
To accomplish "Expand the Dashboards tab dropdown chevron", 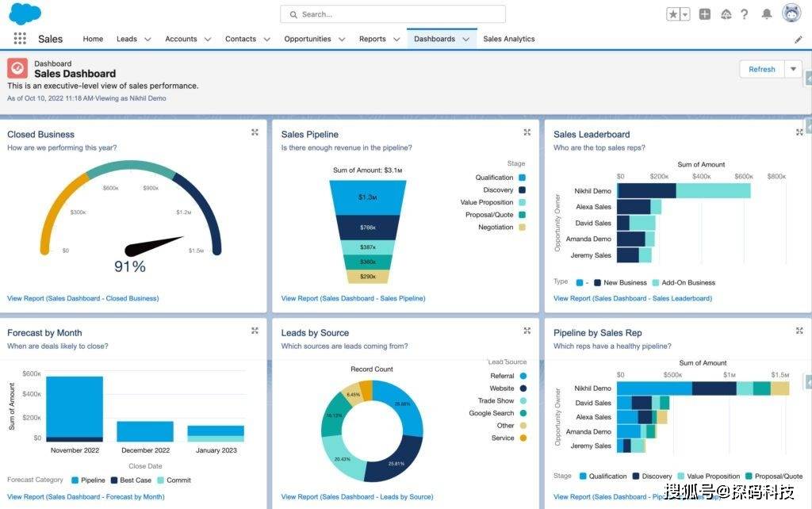I will [466, 40].
